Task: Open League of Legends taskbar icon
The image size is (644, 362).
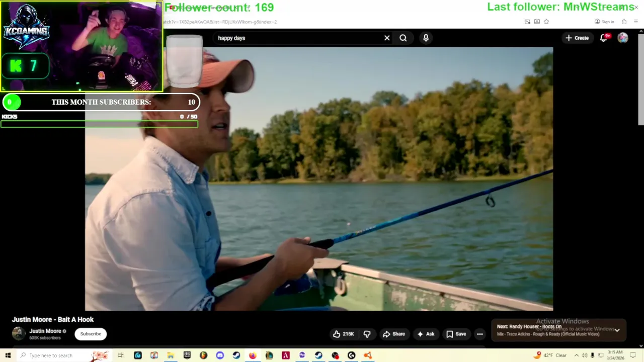Action: coord(269,355)
